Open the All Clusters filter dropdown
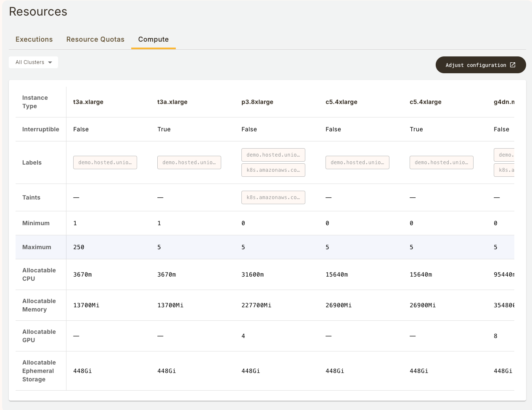The height and width of the screenshot is (410, 532). (x=33, y=62)
